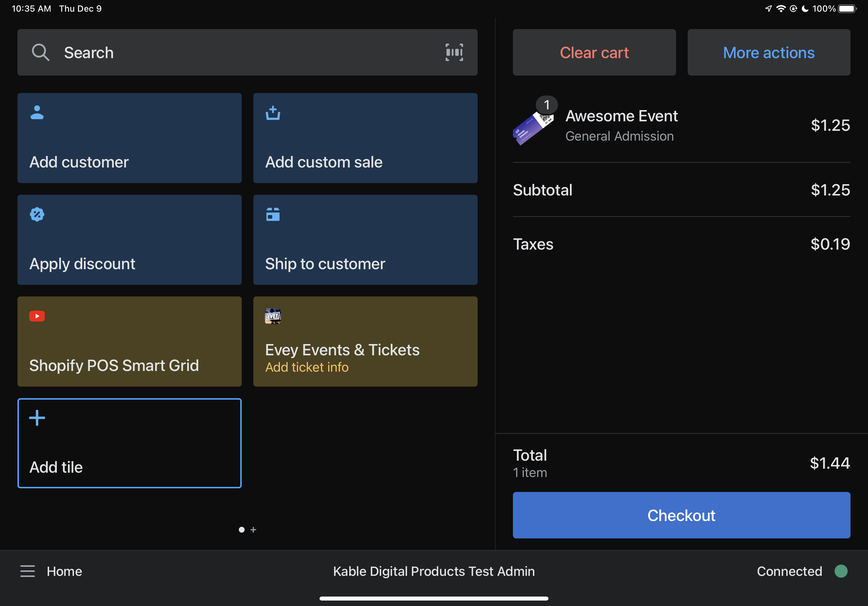Click the search magnifier icon
868x606 pixels.
tap(40, 52)
